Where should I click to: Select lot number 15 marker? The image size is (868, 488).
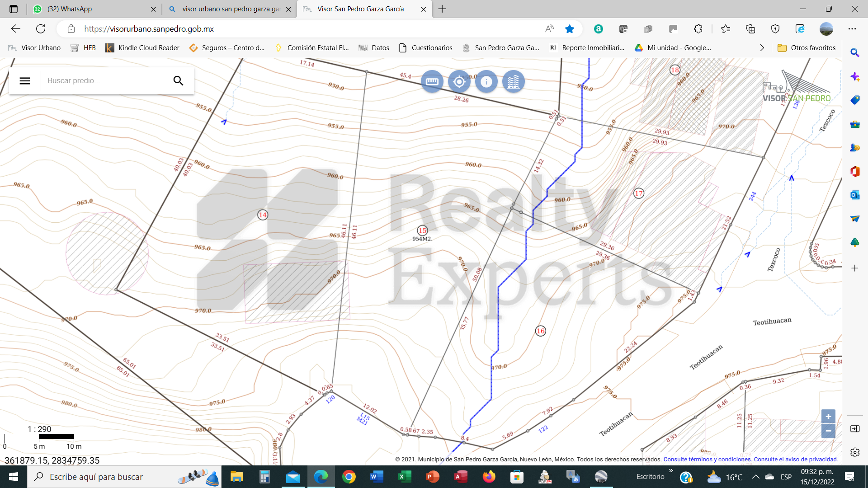pos(422,230)
